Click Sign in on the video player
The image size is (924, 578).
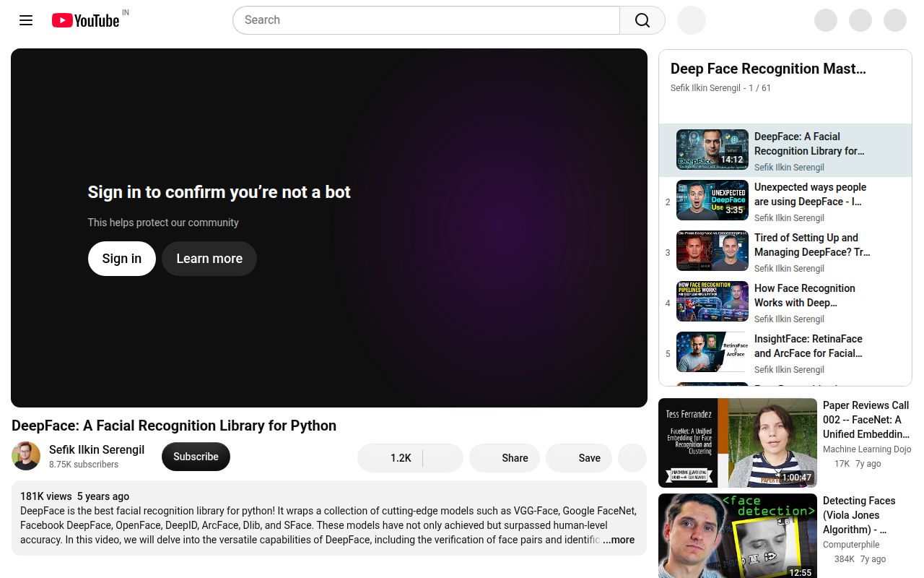[122, 259]
